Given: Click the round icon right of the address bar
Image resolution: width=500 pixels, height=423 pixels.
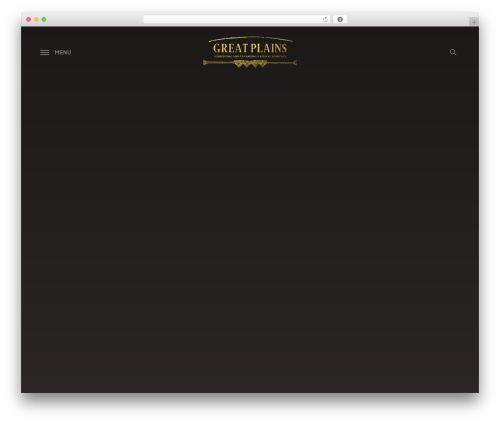Looking at the screenshot, I should coord(340,19).
